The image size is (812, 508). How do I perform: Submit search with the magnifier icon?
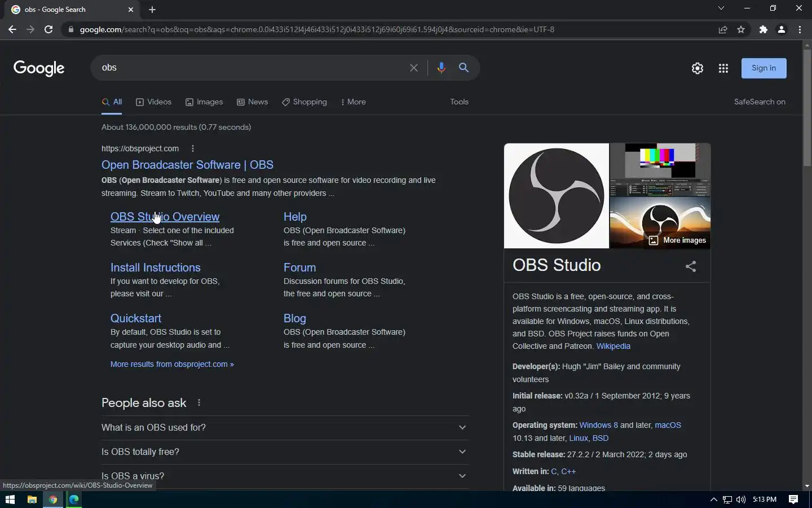464,68
